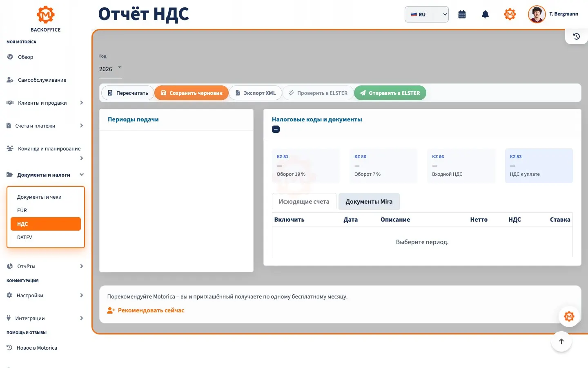Click the Интеграции plug icon

click(x=9, y=318)
